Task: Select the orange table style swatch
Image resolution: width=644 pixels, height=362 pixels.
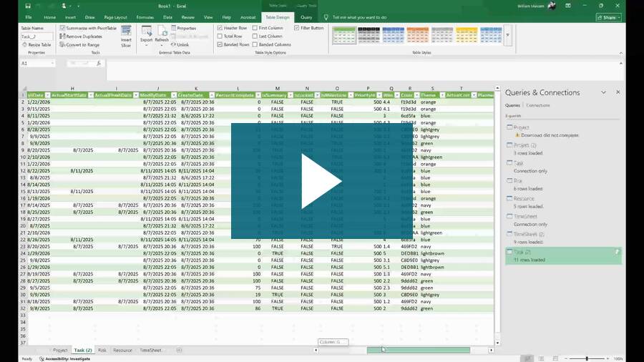Action: pos(418,35)
